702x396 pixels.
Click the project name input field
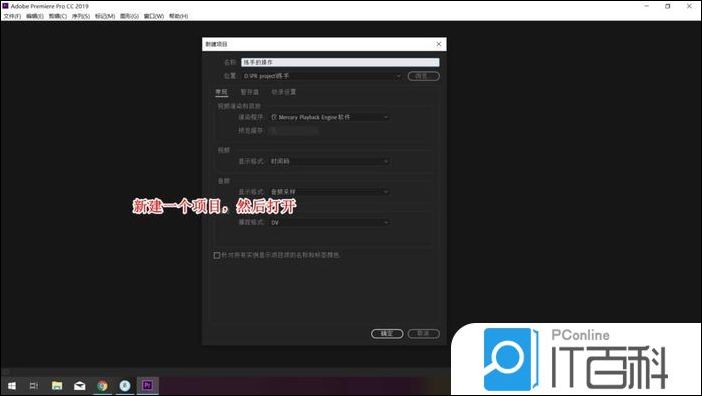(340, 62)
